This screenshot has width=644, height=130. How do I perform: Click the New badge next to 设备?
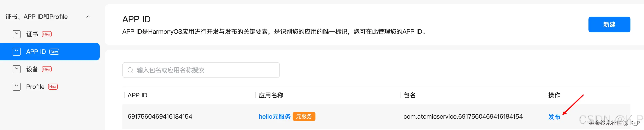tap(47, 69)
